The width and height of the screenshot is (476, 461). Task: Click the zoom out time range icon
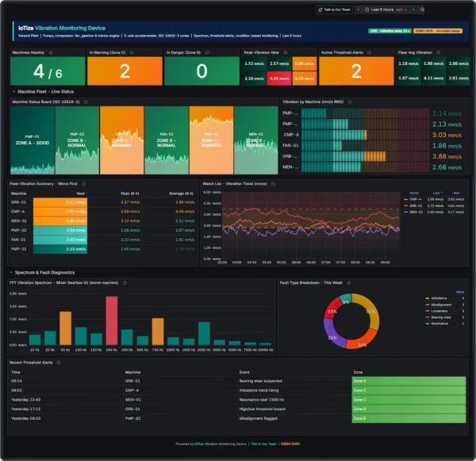pyautogui.click(x=422, y=10)
